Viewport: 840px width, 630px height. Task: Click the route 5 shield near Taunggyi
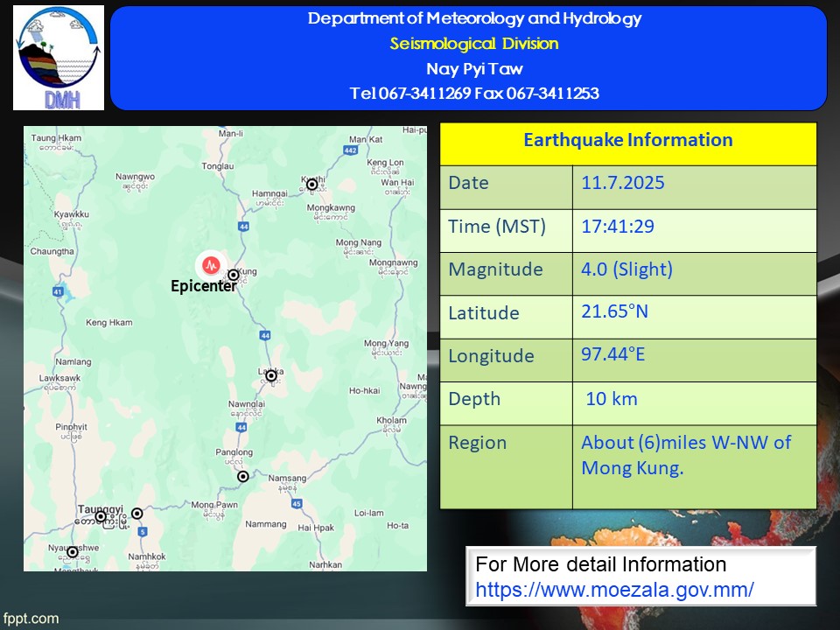click(x=142, y=532)
